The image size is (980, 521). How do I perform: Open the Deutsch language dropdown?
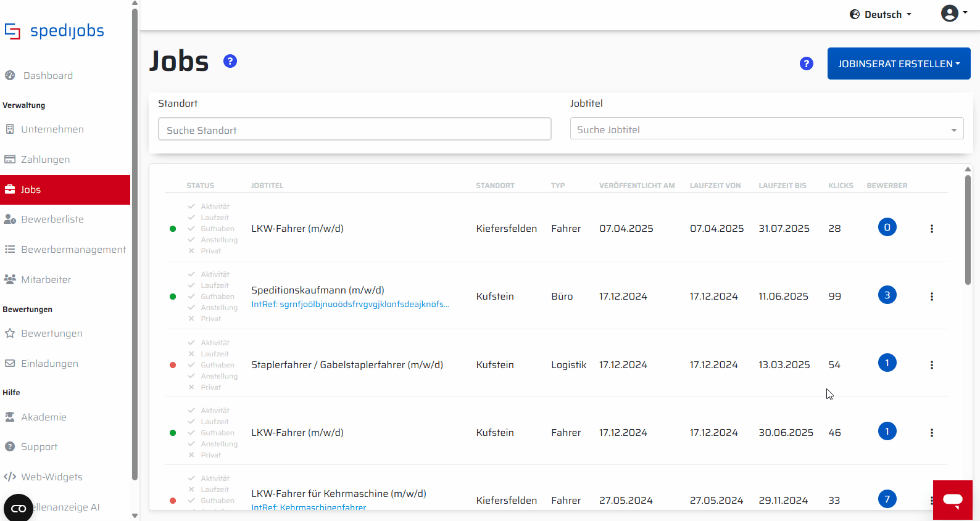coord(881,14)
